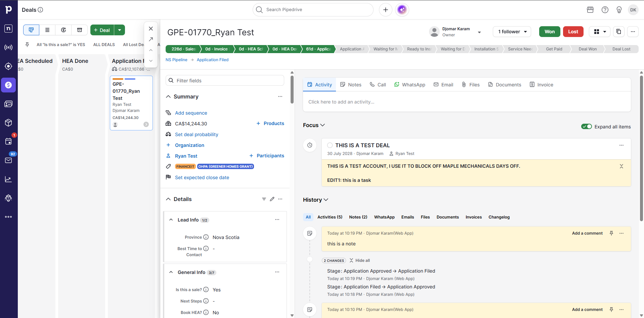Open the 1 follower dropdown

(512, 32)
